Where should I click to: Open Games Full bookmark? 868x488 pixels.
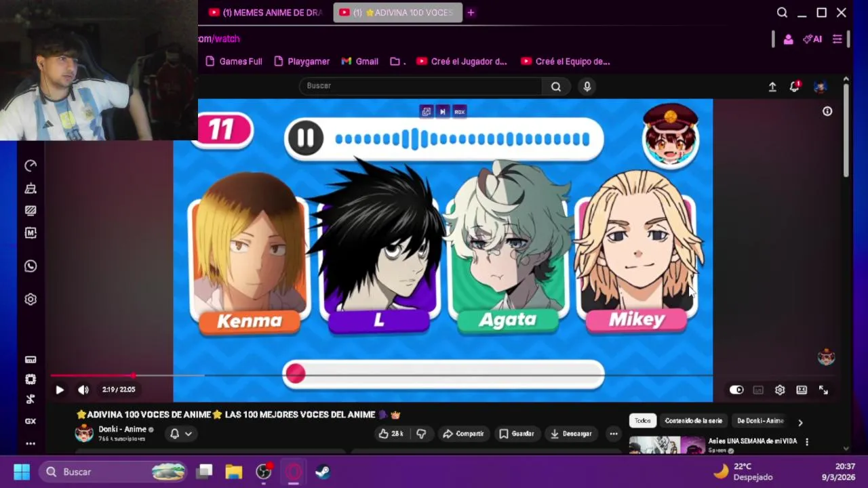click(234, 62)
